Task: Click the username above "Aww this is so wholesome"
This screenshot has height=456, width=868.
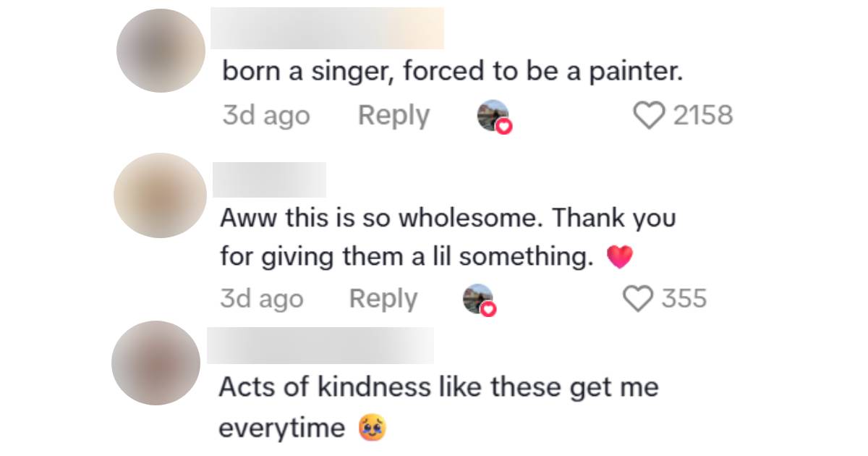Action: [x=269, y=180]
